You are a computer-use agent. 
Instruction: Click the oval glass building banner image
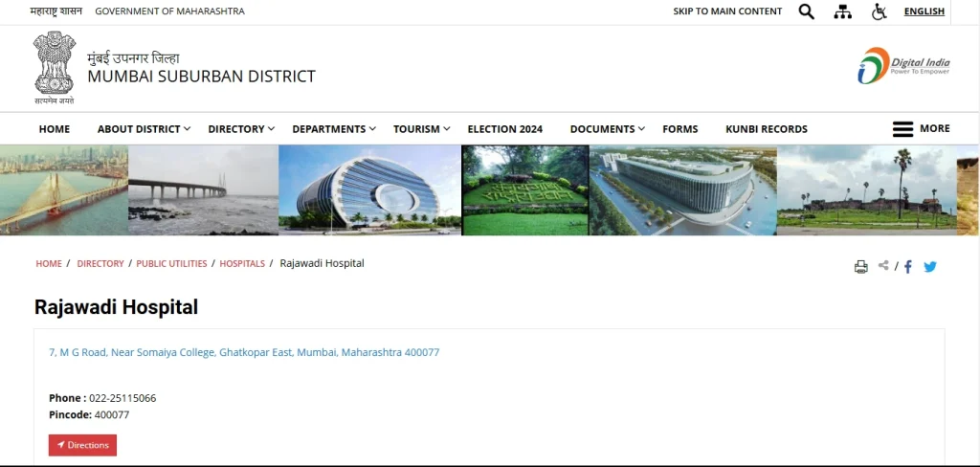click(369, 189)
